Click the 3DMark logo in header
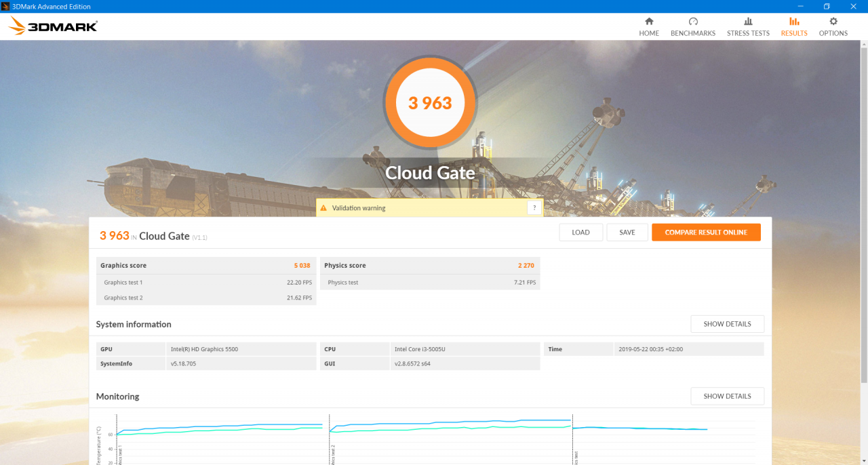Screen dimensions: 868x465 (x=53, y=26)
